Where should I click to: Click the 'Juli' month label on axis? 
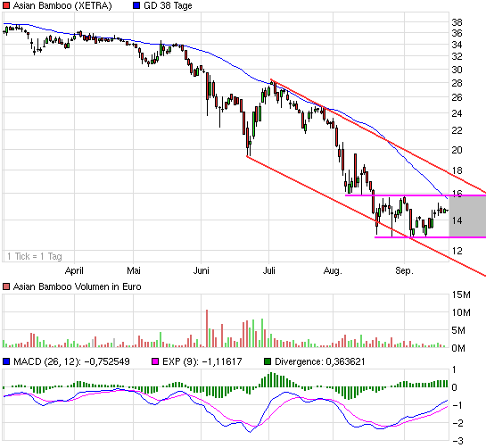268,270
